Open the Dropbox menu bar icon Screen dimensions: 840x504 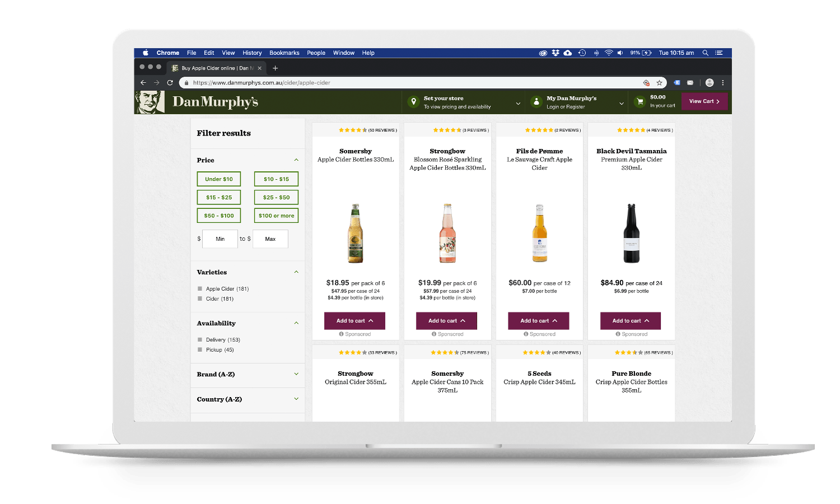click(x=556, y=53)
